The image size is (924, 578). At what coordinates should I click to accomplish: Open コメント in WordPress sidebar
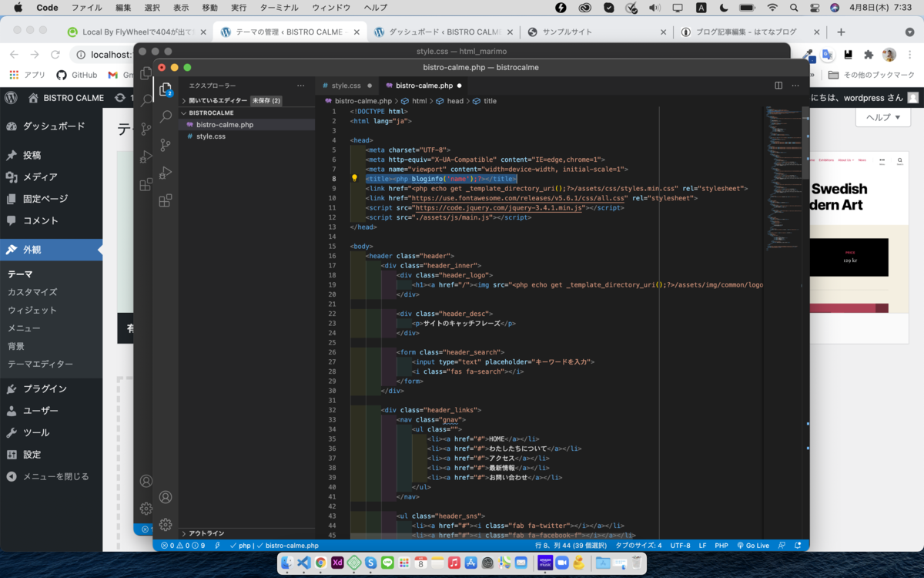click(x=51, y=220)
